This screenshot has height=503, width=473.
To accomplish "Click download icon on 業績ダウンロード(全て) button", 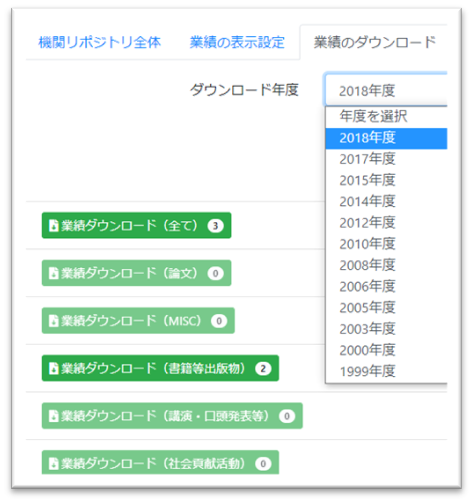I will point(53,226).
